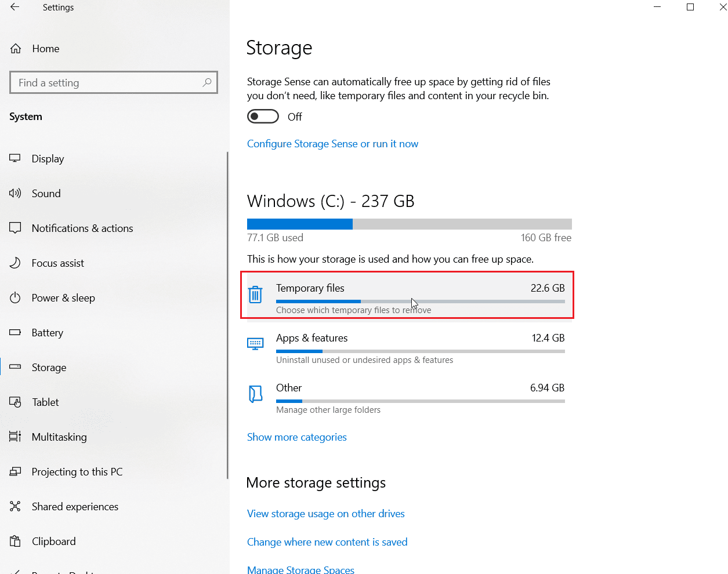Image resolution: width=728 pixels, height=574 pixels.
Task: Open Display settings
Action: tap(48, 158)
